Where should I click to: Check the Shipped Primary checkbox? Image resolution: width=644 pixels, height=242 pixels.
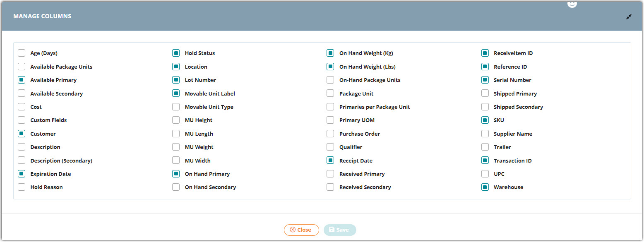pyautogui.click(x=485, y=93)
